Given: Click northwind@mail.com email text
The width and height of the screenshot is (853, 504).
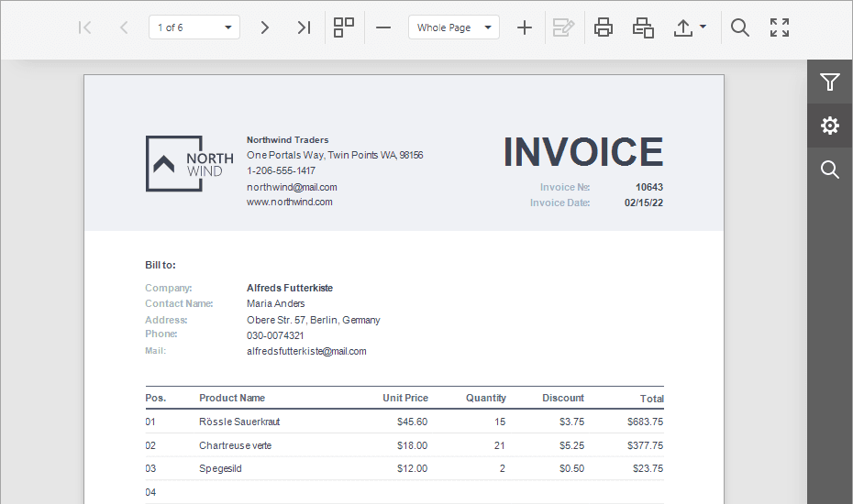Looking at the screenshot, I should coord(292,187).
